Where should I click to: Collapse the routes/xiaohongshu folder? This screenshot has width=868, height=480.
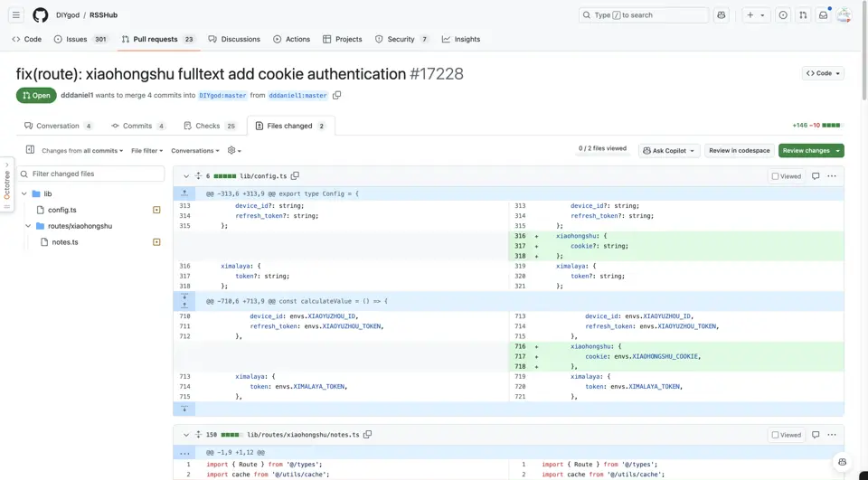(x=28, y=226)
